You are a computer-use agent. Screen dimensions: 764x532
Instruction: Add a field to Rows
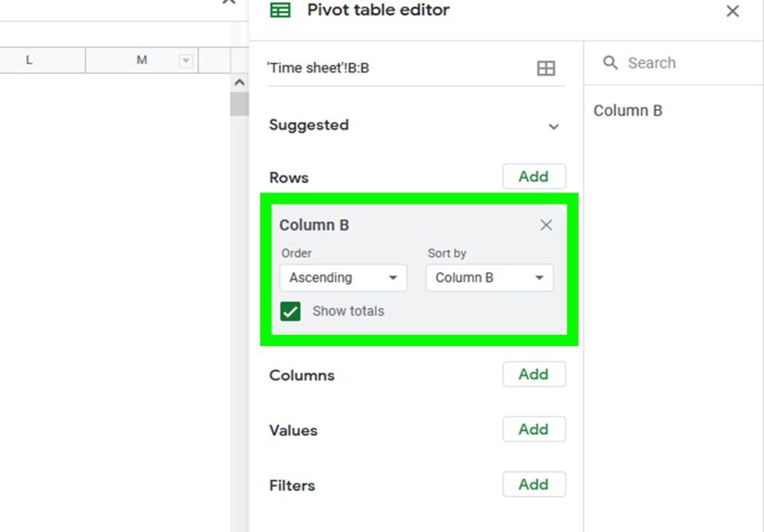[534, 176]
